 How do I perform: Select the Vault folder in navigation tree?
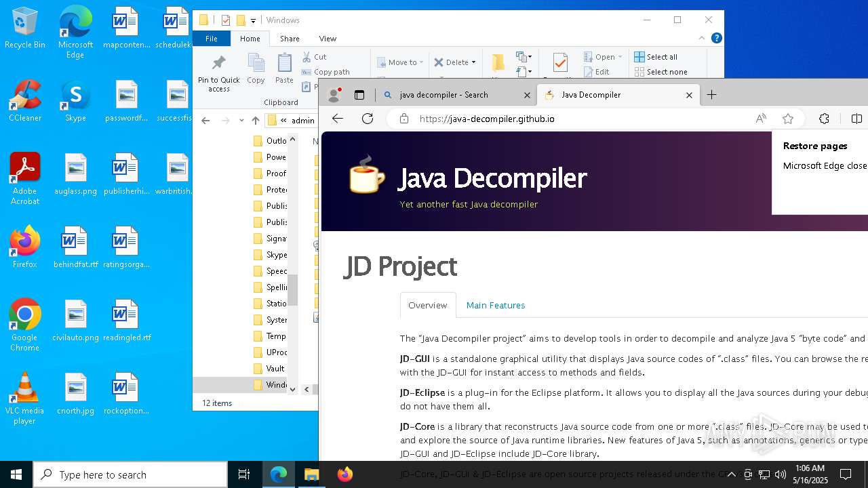click(269, 369)
